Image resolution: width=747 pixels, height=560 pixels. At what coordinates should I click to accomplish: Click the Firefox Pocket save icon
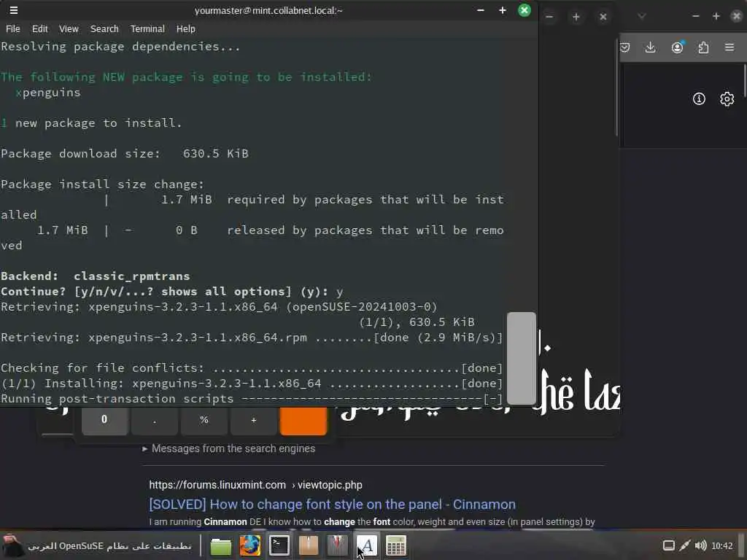pos(624,47)
